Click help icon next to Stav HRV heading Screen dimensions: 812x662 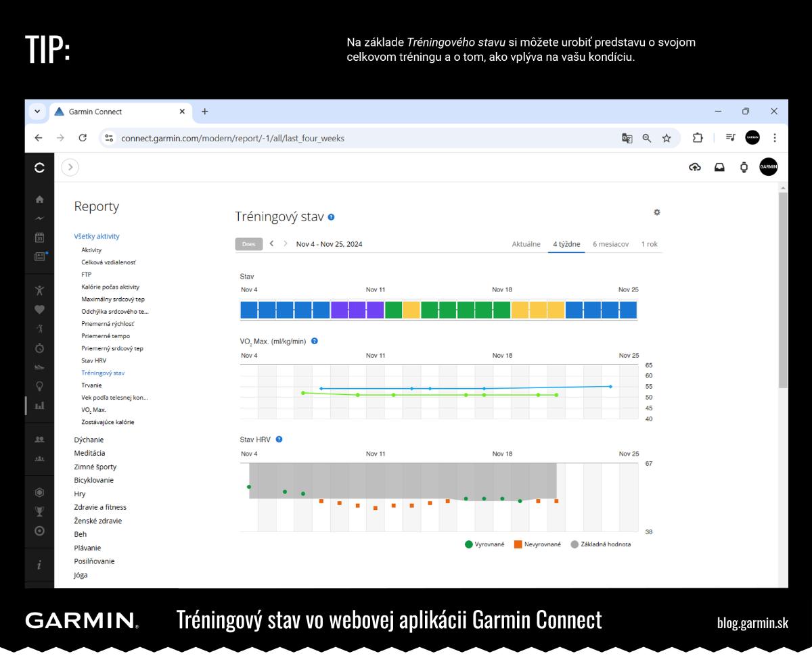coord(279,440)
